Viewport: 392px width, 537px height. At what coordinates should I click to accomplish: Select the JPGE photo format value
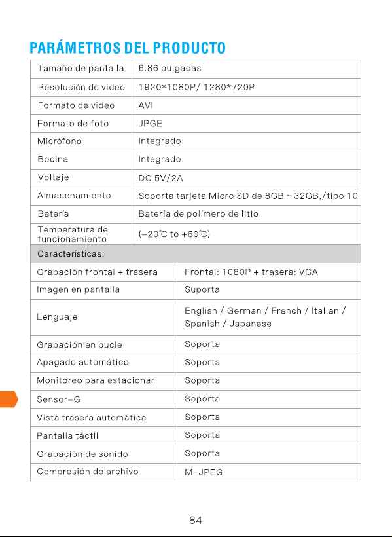(150, 124)
